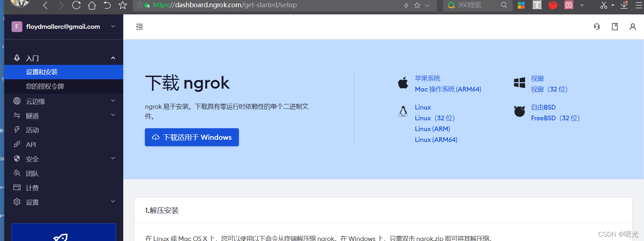The width and height of the screenshot is (644, 241).
Task: Open the colorful grid extension icon
Action: click(x=521, y=5)
